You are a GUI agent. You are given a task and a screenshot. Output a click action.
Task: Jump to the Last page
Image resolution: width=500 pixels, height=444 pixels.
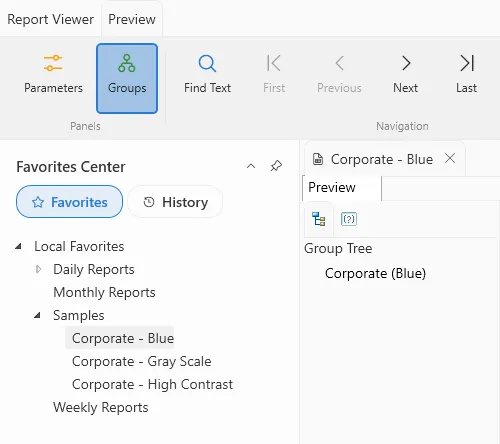pos(466,75)
